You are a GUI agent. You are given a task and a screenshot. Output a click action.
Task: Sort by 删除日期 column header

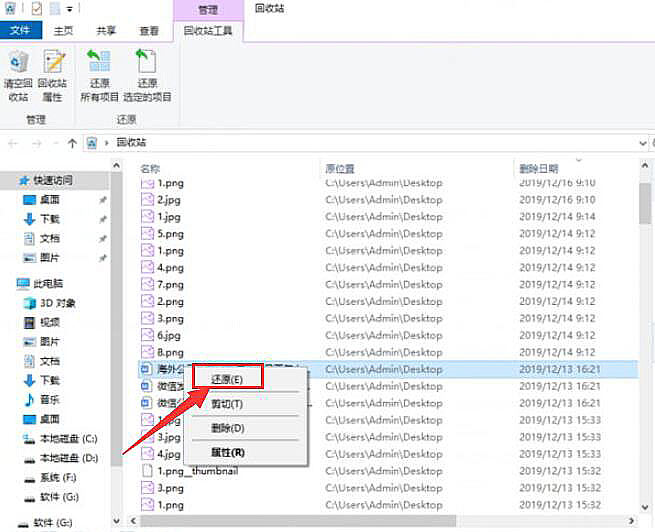pos(539,168)
